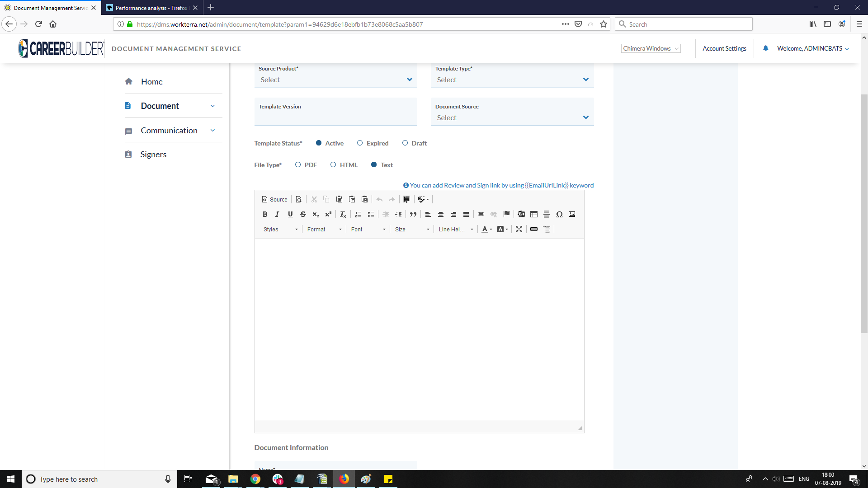Image resolution: width=868 pixels, height=488 pixels.
Task: Insert a table in editor
Action: [534, 215]
